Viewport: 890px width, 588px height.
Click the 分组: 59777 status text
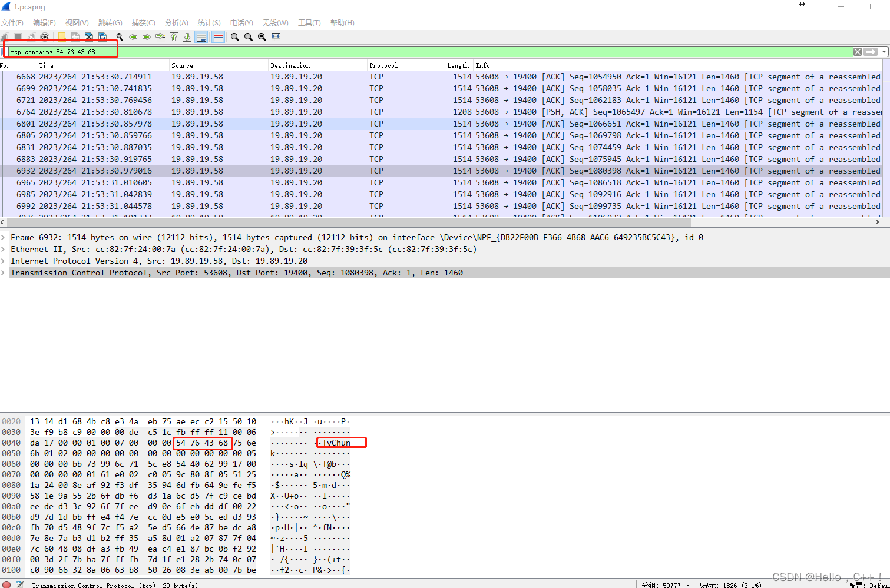(661, 584)
